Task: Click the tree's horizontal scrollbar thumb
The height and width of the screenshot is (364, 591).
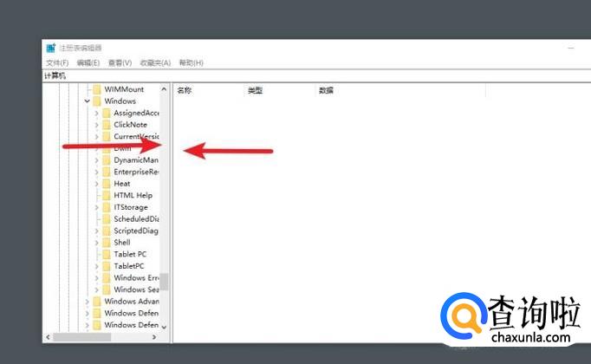Action: point(81,337)
